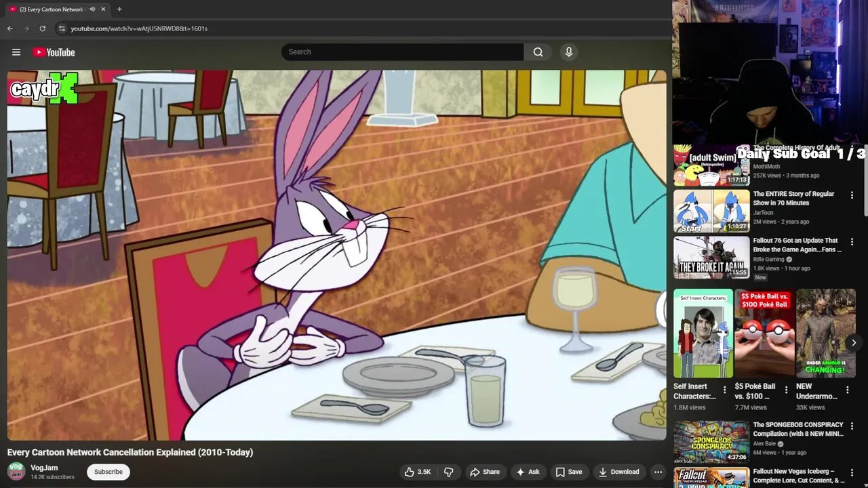Open options for NEW Underarmour short
The image size is (868, 488).
point(847,390)
